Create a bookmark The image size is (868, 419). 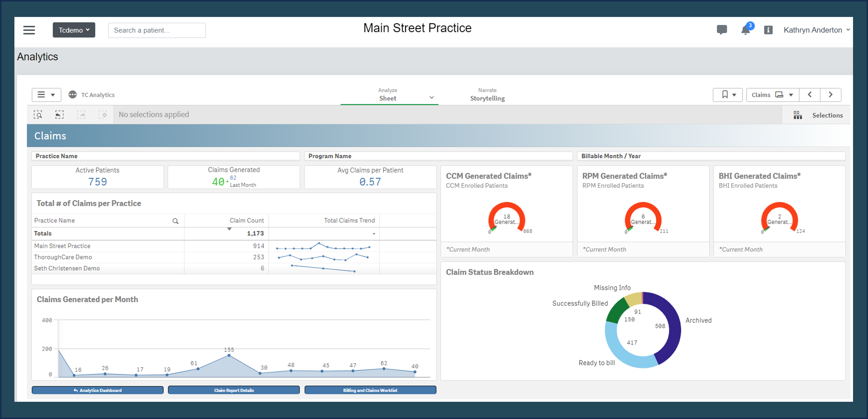click(x=727, y=95)
